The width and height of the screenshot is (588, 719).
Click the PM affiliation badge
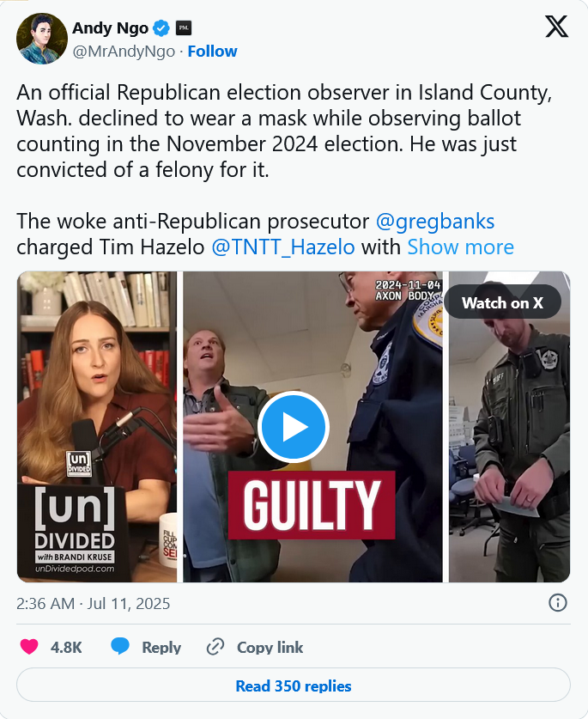[x=184, y=28]
